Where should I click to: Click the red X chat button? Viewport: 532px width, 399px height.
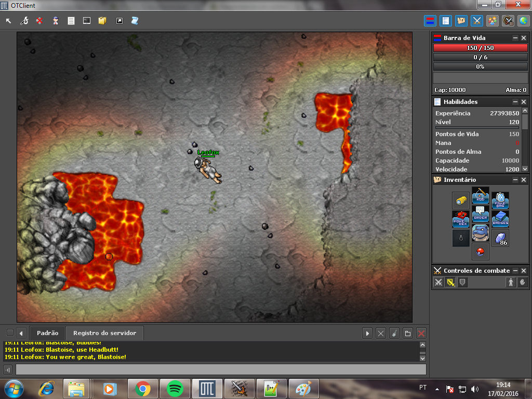click(421, 333)
